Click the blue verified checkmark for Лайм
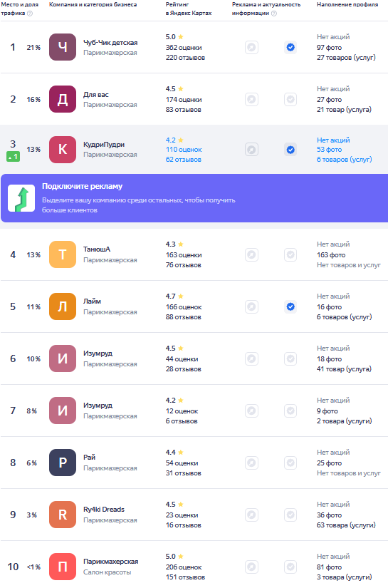Viewport: 388px width, 588px height. coord(290,306)
